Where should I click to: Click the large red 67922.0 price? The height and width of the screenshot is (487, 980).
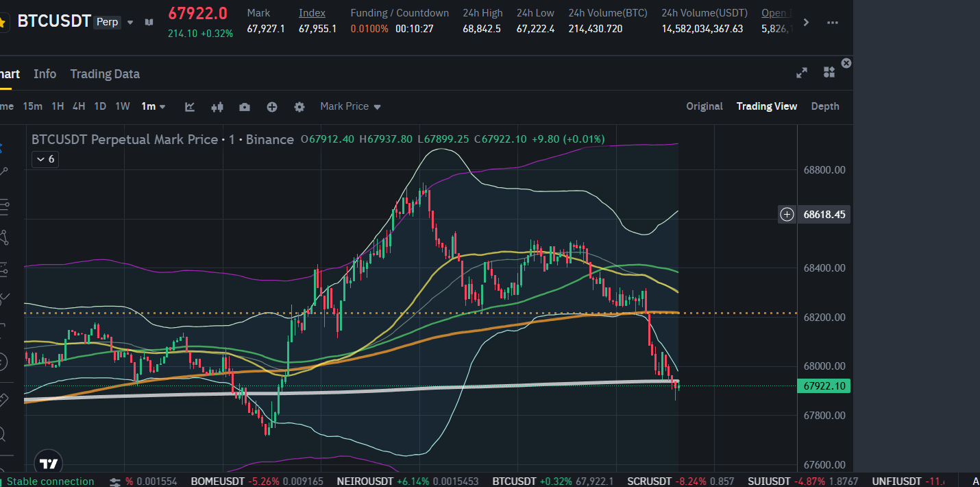click(x=198, y=13)
